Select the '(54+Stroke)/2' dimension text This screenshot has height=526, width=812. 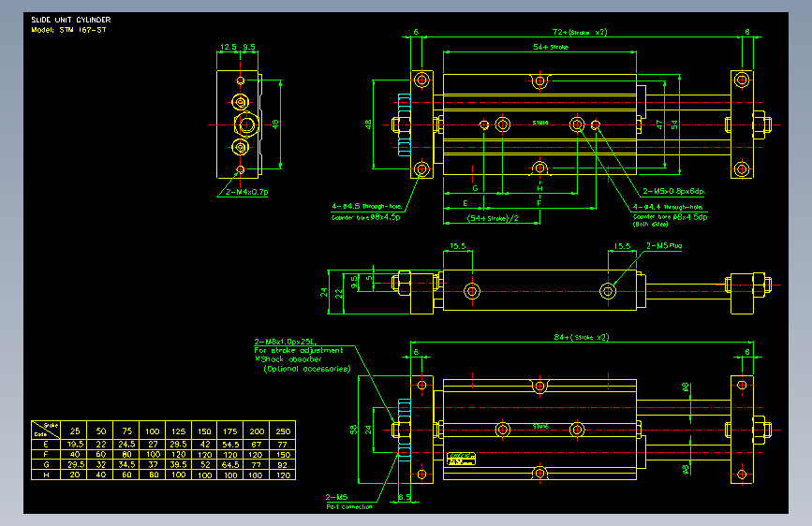pos(493,218)
